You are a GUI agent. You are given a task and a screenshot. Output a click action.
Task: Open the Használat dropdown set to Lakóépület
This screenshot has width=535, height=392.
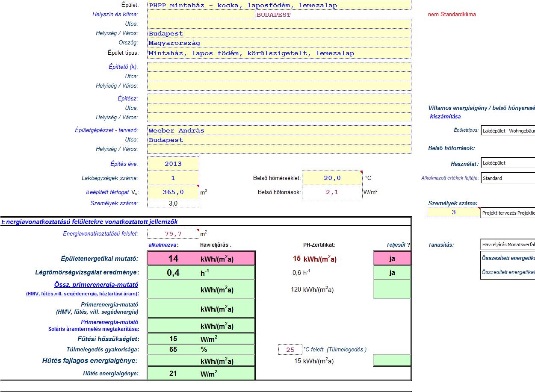(508, 163)
